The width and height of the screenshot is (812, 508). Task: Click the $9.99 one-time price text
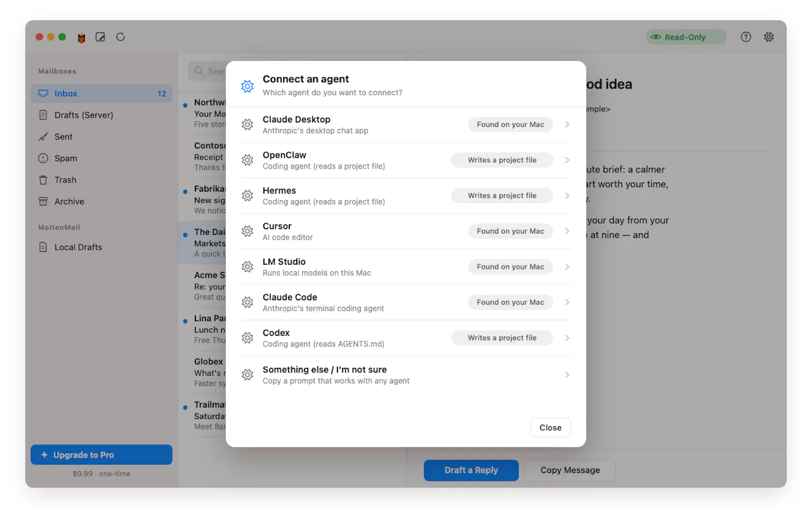click(101, 474)
